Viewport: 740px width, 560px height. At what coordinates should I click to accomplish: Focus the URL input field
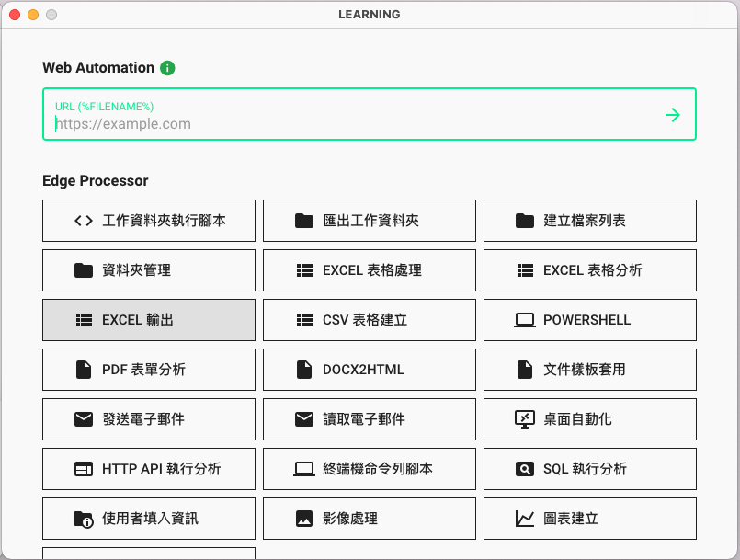coord(349,124)
